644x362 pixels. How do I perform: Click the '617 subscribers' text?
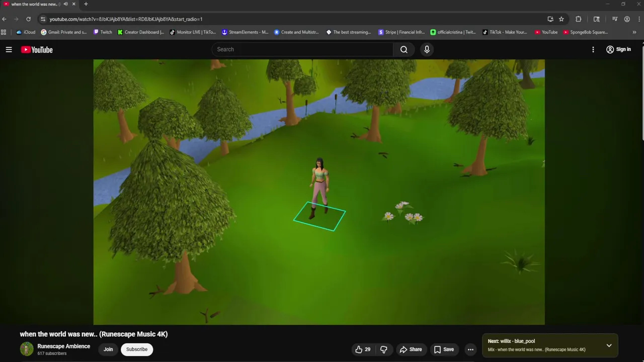pos(52,353)
